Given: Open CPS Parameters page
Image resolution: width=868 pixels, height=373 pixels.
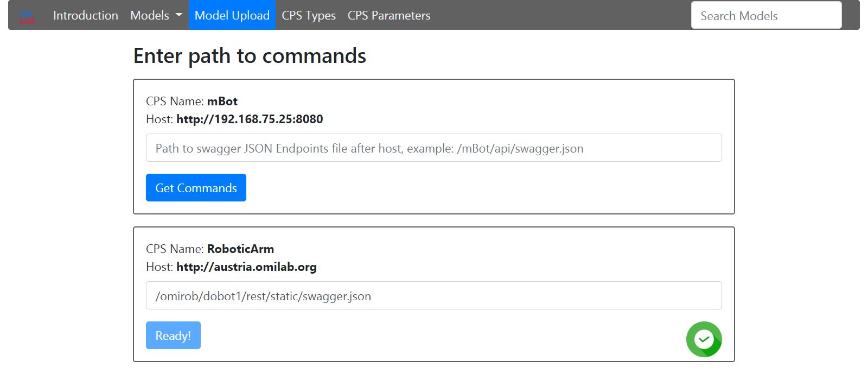Looking at the screenshot, I should pyautogui.click(x=389, y=15).
